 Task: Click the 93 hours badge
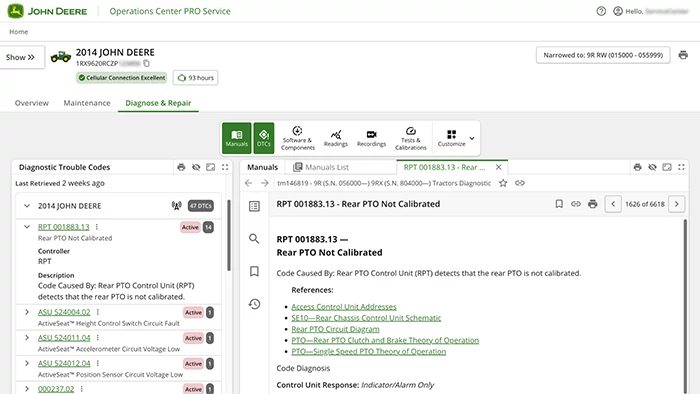pyautogui.click(x=196, y=78)
